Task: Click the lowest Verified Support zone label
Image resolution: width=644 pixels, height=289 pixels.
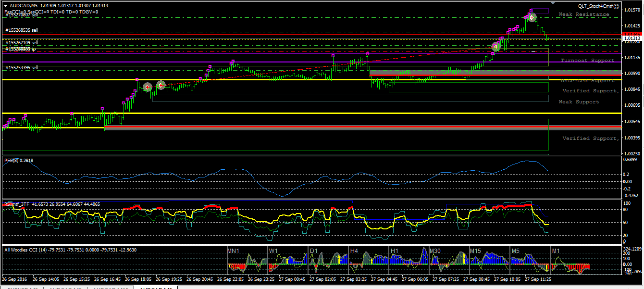Action: click(591, 138)
